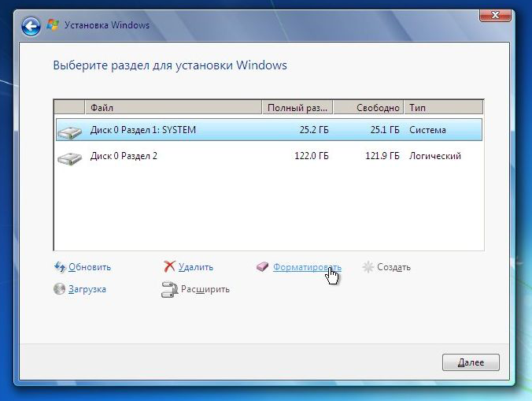Screen dimensions: 532x401
Task: Click the 25.2 ГБ total size value
Action: tap(314, 130)
